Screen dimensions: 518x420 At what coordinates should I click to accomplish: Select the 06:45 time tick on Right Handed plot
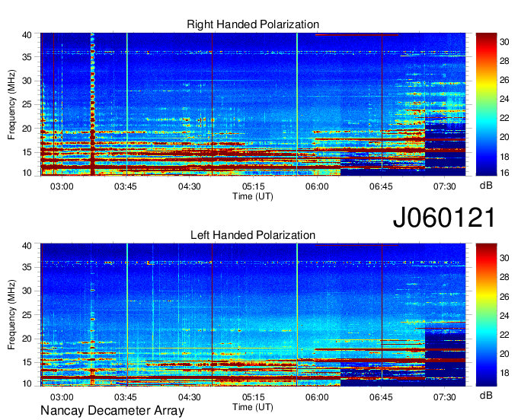pos(381,186)
